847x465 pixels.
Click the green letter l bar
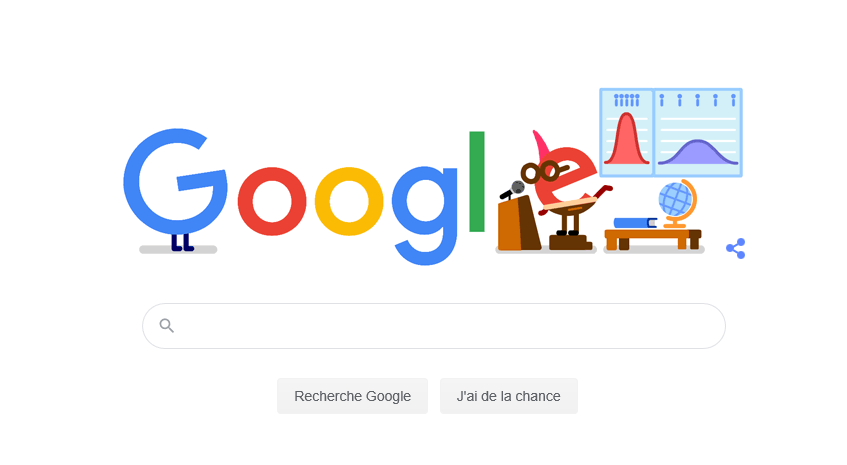(477, 181)
